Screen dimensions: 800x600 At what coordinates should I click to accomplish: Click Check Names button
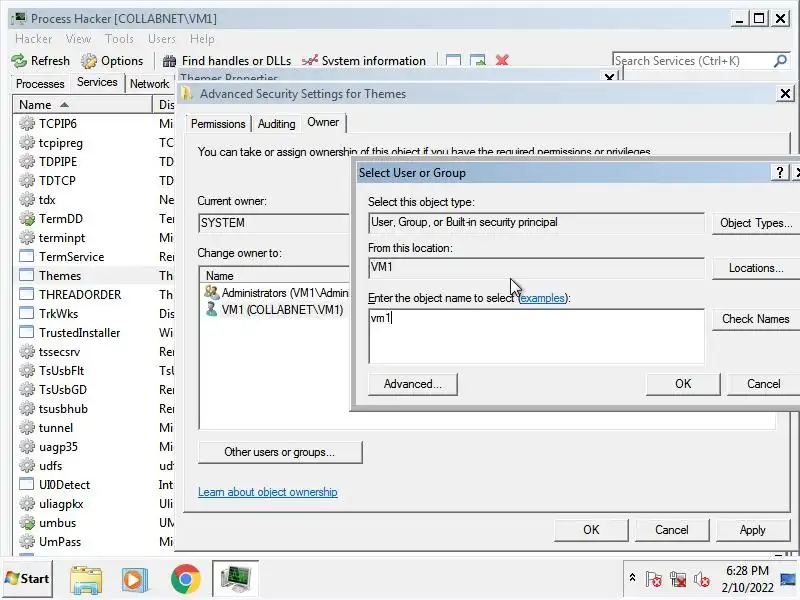(756, 319)
